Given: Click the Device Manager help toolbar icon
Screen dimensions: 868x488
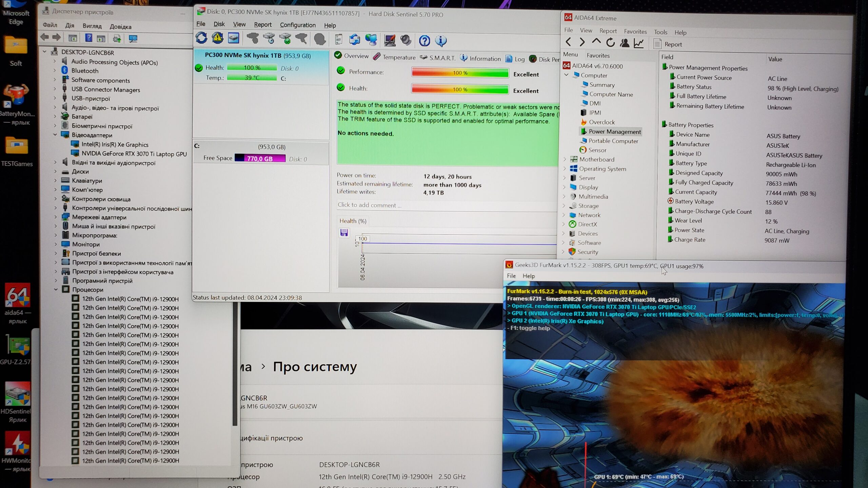Looking at the screenshot, I should click(88, 38).
